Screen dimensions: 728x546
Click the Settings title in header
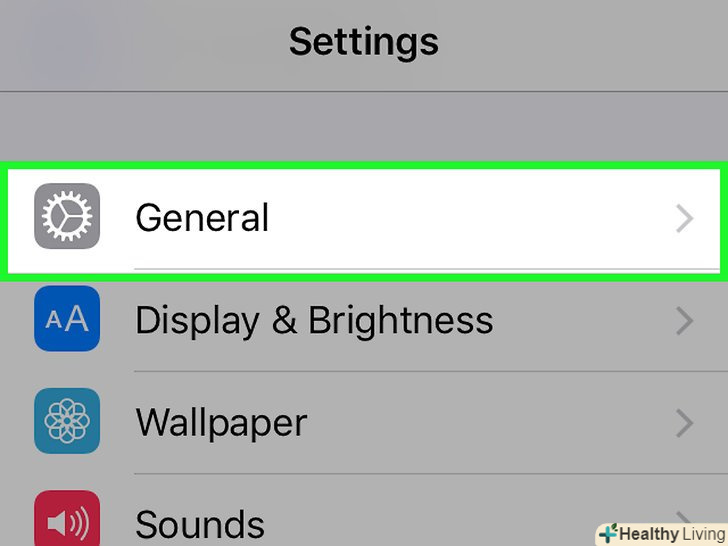(x=363, y=42)
